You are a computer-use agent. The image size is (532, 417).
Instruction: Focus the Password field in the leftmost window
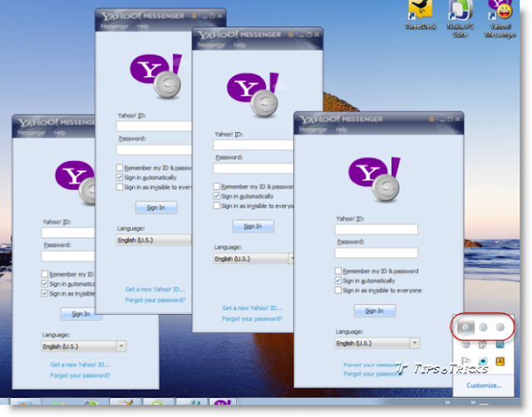pos(68,256)
